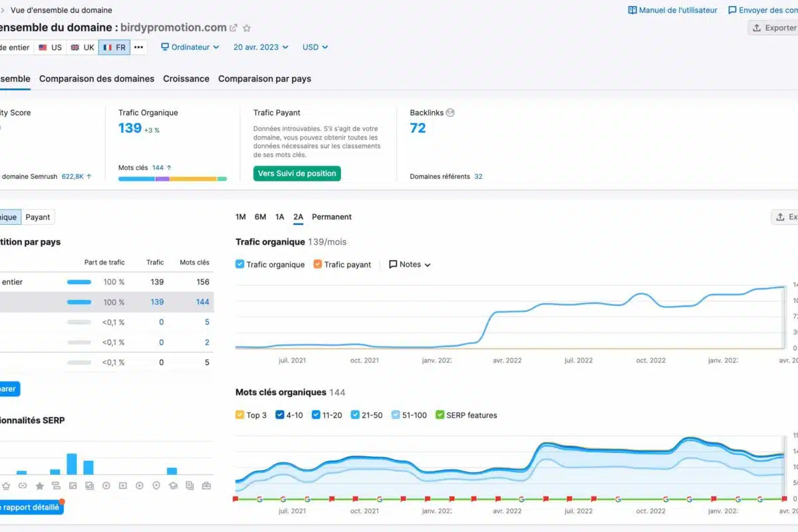This screenshot has width=798, height=532.
Task: Click the sitelinks chain icon in SERP features
Action: pos(23,485)
